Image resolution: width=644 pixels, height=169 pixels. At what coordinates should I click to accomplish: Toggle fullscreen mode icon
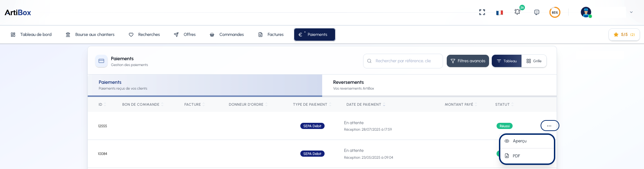tap(482, 12)
